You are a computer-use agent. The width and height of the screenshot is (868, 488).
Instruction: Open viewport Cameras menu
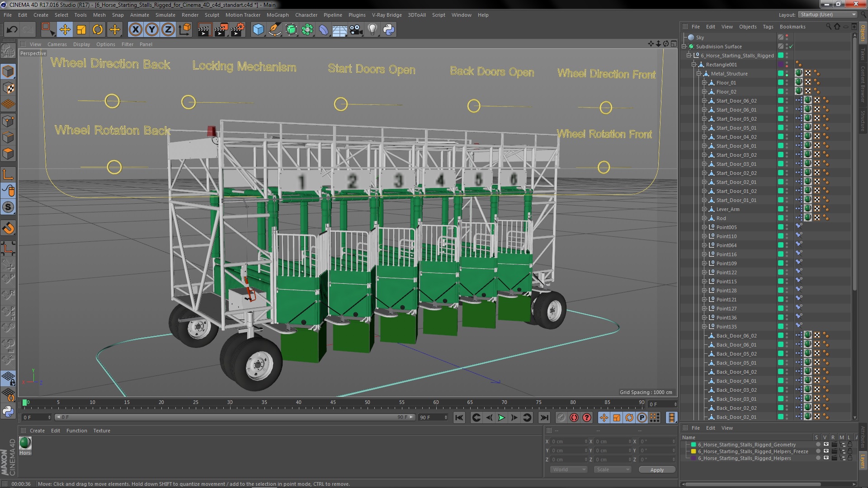click(x=57, y=44)
